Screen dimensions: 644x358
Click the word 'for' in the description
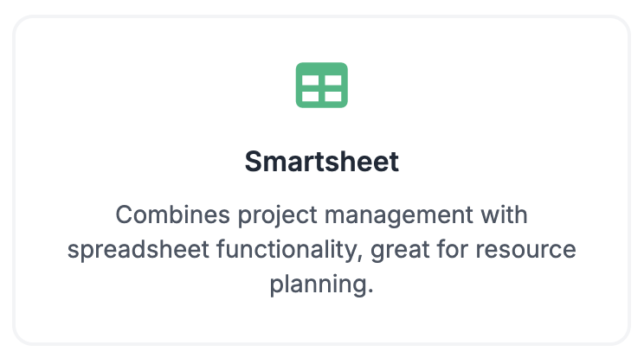[452, 249]
